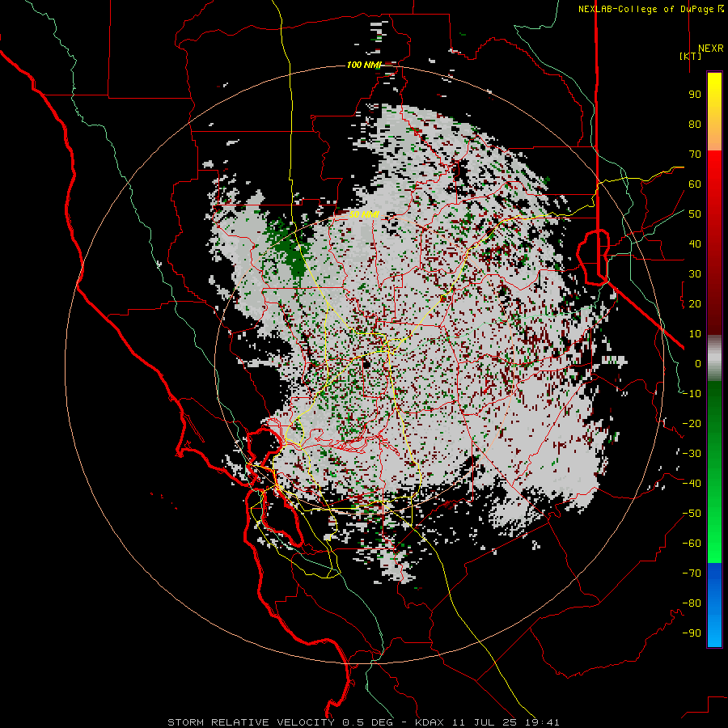728x728 pixels.
Task: Click the -70 value on velocity scale
Action: [692, 574]
